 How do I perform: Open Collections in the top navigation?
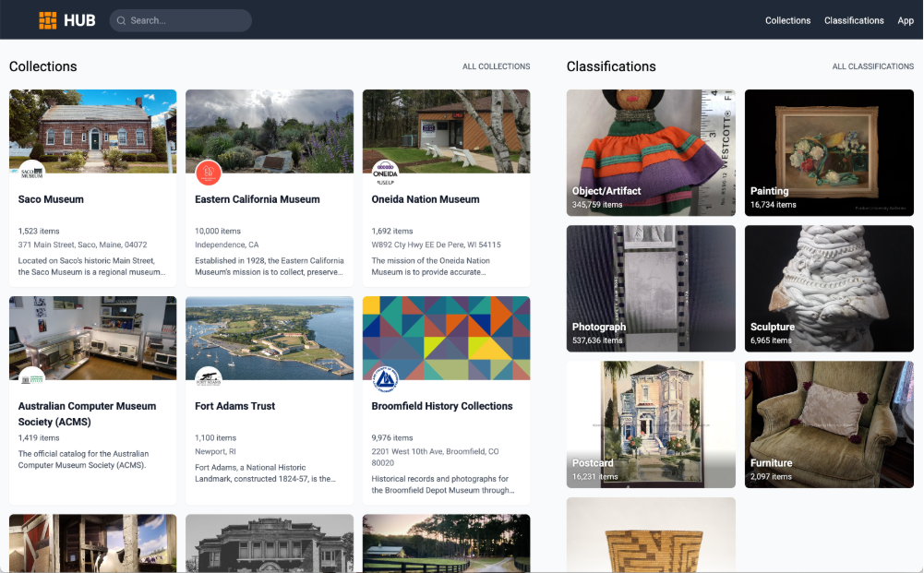(x=788, y=20)
